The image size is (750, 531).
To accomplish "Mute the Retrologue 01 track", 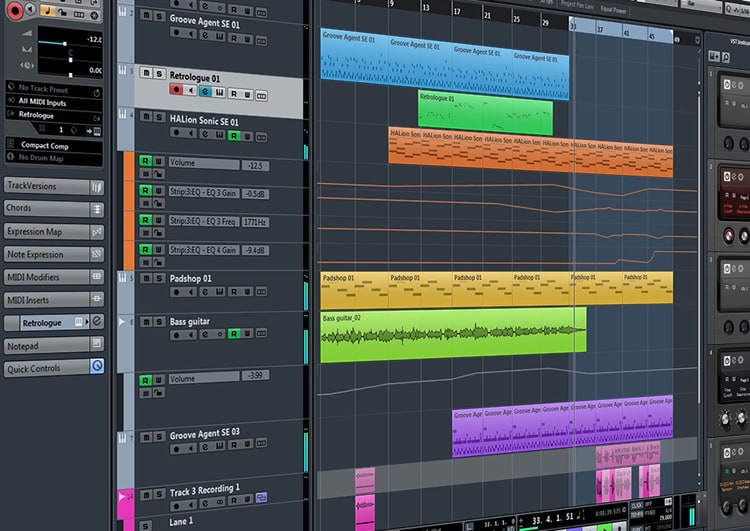I will [x=146, y=73].
